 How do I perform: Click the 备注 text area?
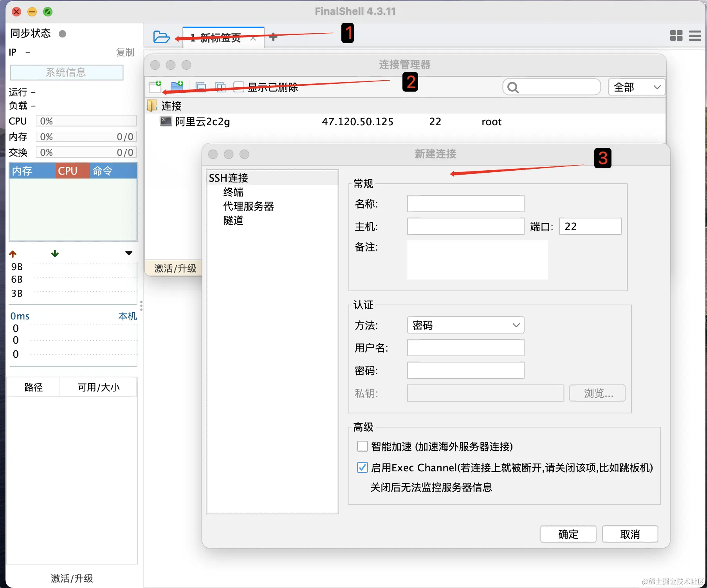tap(477, 260)
